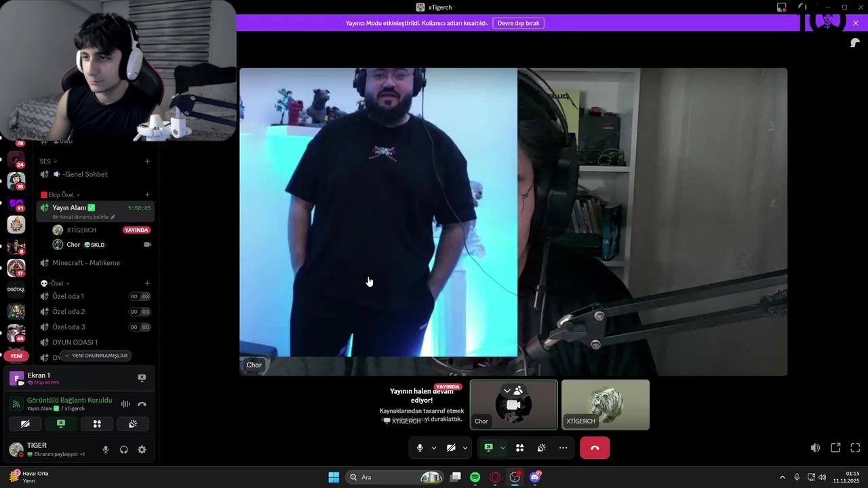This screenshot has height=488, width=868.
Task: Enter full screen with the corner icon
Action: coord(855,448)
